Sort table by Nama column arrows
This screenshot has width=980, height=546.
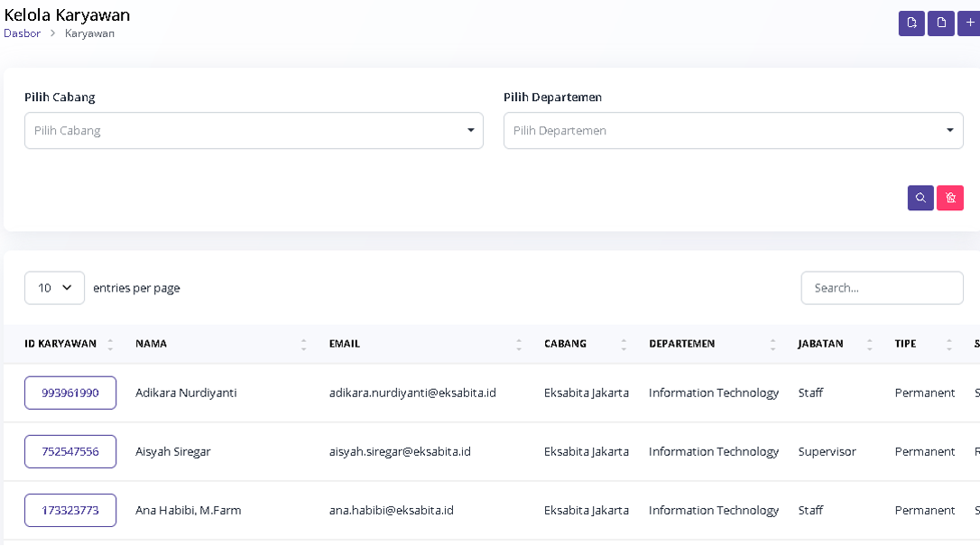pyautogui.click(x=303, y=344)
